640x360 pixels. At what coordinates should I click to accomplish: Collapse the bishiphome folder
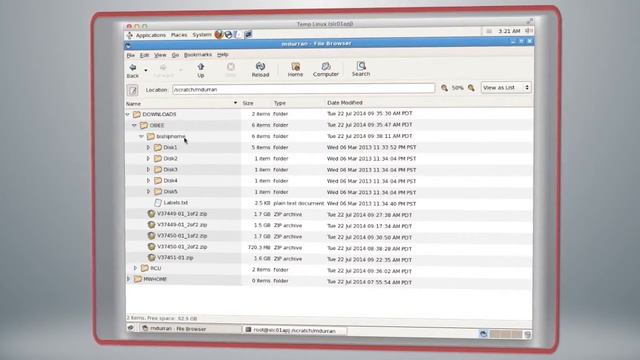click(x=142, y=136)
